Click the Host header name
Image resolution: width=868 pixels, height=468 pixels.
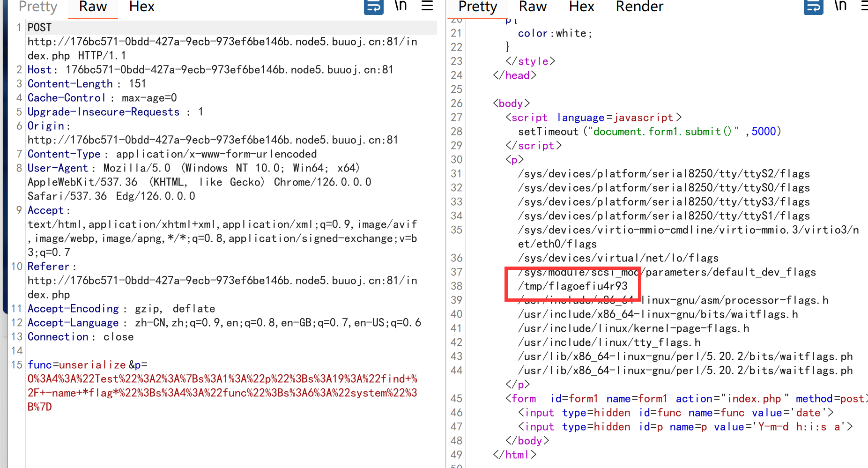click(39, 70)
